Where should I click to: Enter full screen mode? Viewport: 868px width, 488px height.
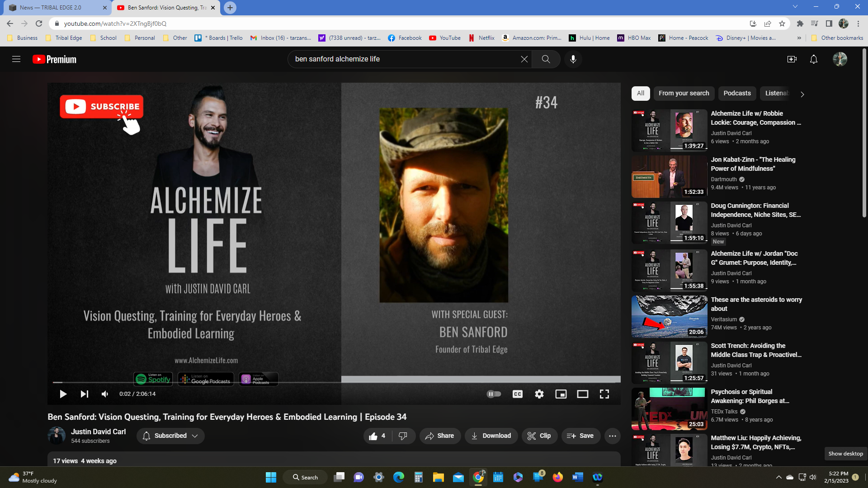(x=604, y=394)
